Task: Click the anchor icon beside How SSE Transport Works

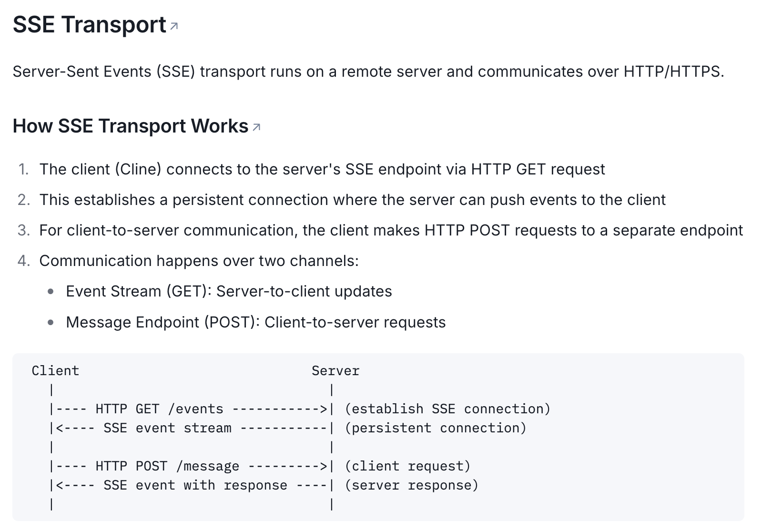Action: pyautogui.click(x=256, y=127)
